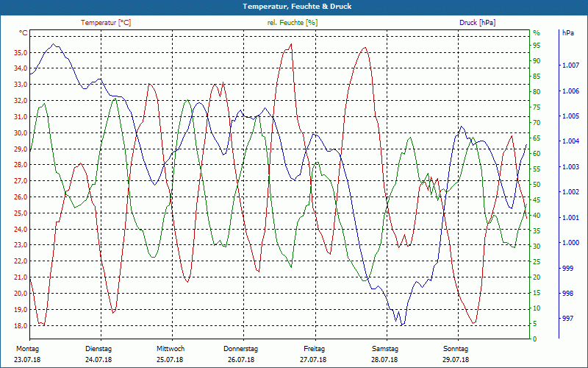Click pressure axis value '1.004'
Image resolution: width=588 pixels, height=368 pixels.
[570, 141]
